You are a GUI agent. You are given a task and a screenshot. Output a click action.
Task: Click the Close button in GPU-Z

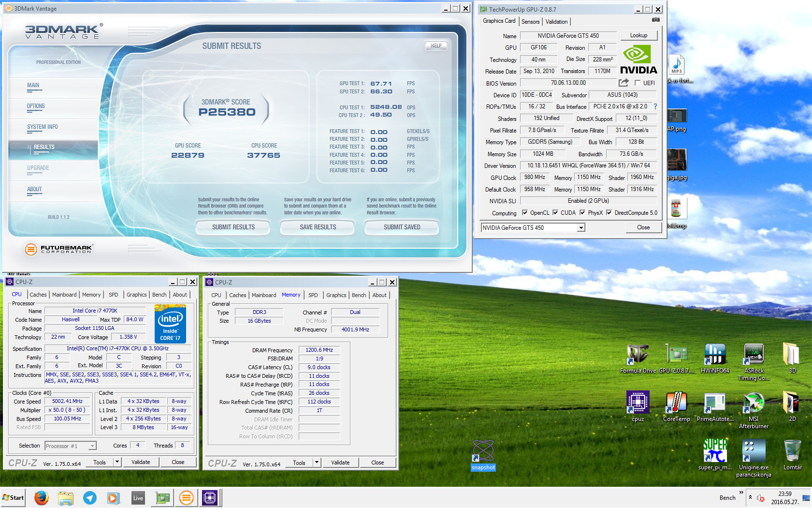(x=643, y=227)
